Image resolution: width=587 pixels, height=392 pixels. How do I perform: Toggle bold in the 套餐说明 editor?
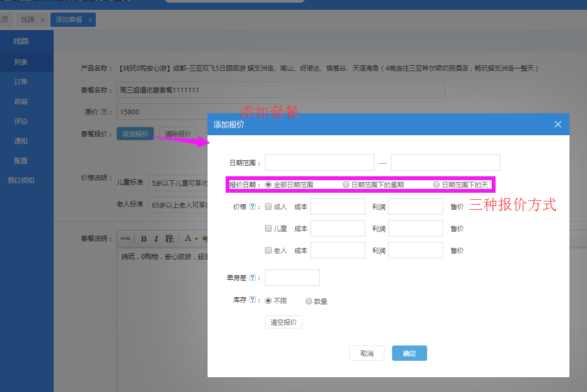point(143,239)
